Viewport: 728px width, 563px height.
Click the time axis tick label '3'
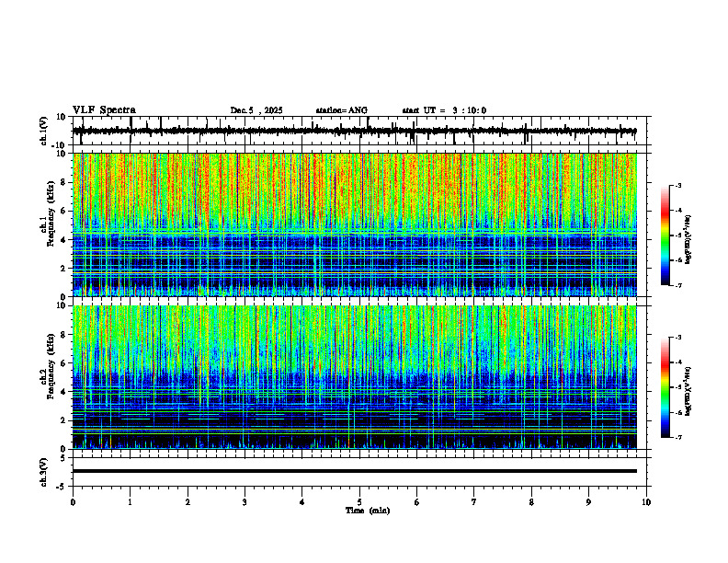tap(245, 502)
